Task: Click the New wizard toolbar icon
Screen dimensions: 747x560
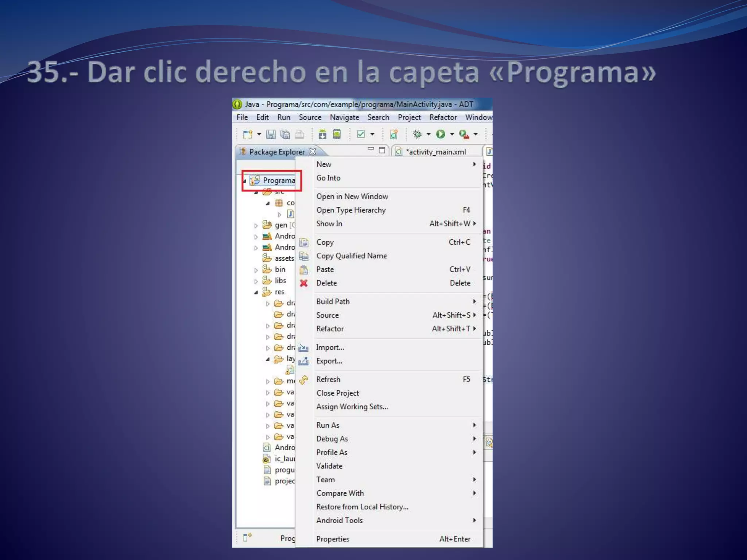Action: point(248,134)
